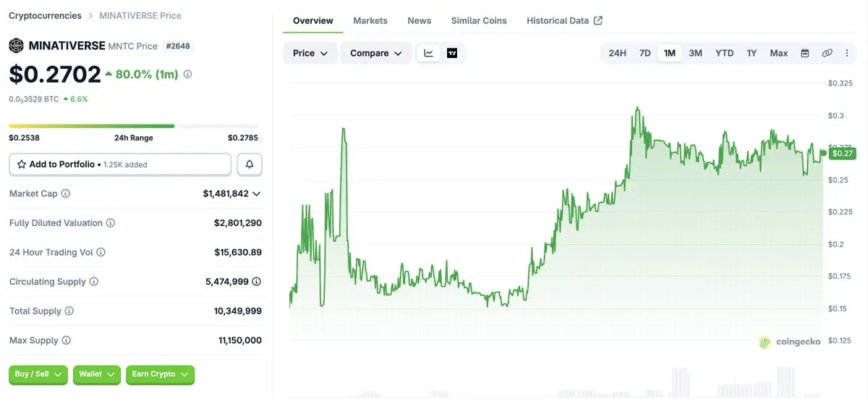
Task: Select the 3M time range
Action: (x=696, y=53)
